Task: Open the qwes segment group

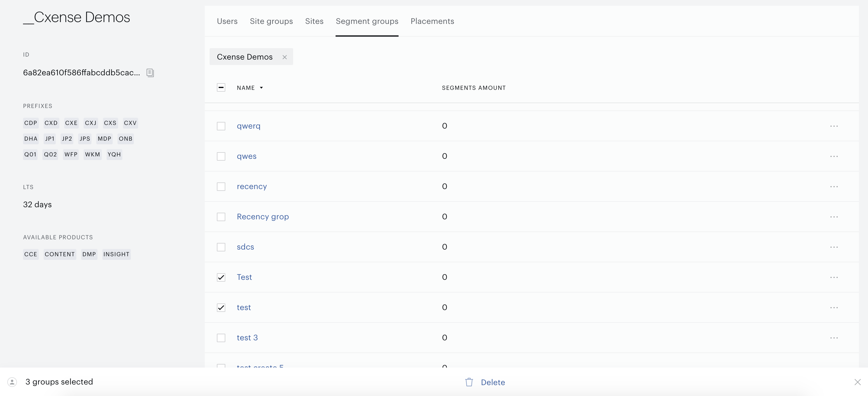Action: click(247, 156)
